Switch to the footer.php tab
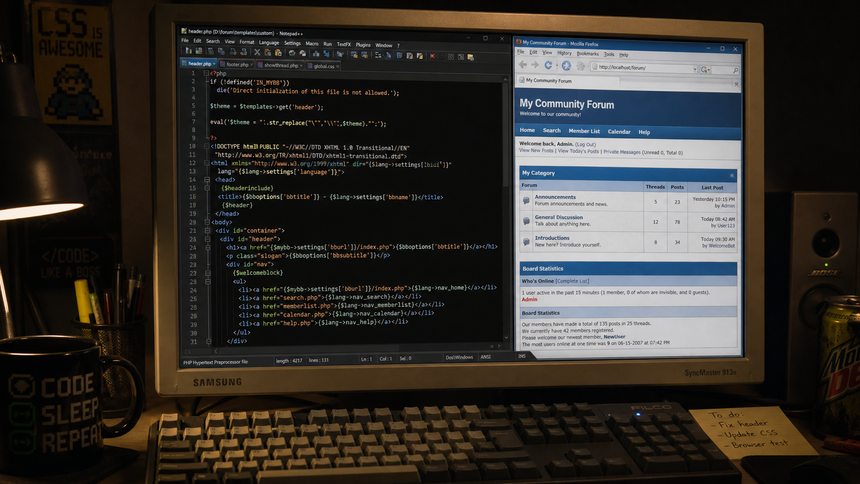The height and width of the screenshot is (484, 860). pos(236,65)
